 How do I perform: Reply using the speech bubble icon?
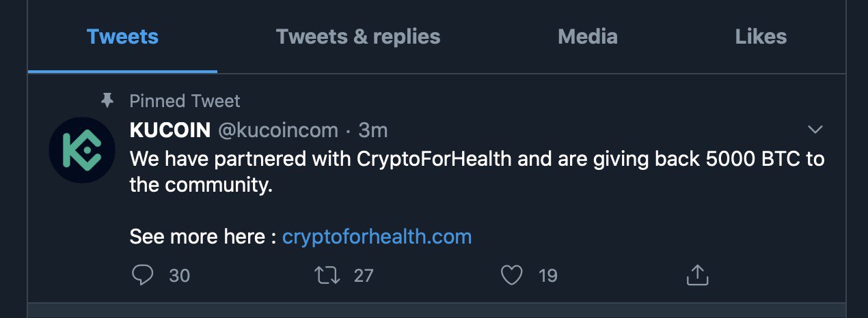pos(142,275)
